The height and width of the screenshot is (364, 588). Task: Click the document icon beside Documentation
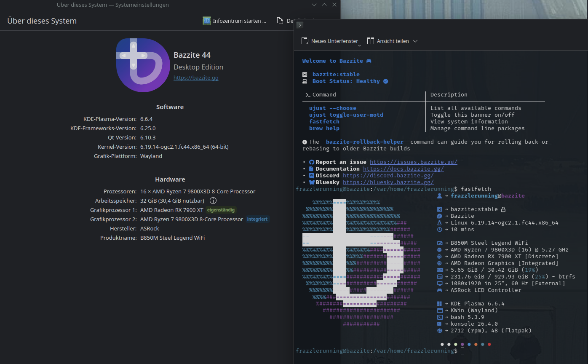(x=312, y=169)
